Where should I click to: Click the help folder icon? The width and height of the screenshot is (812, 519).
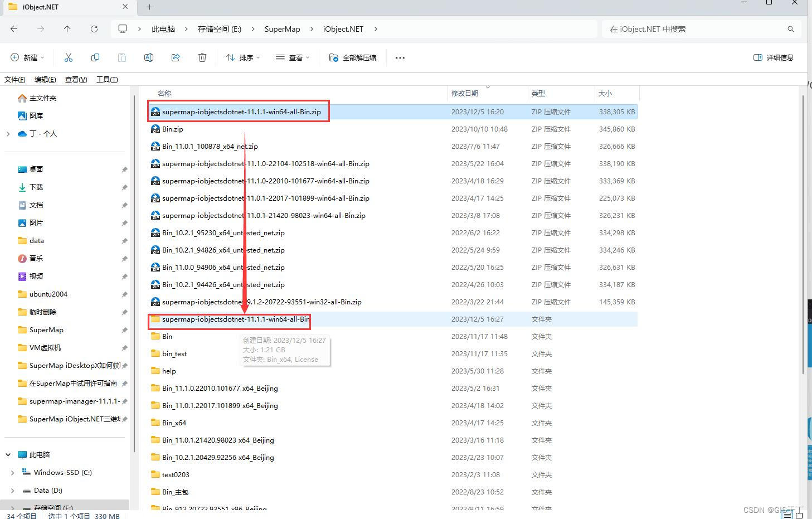click(x=155, y=371)
